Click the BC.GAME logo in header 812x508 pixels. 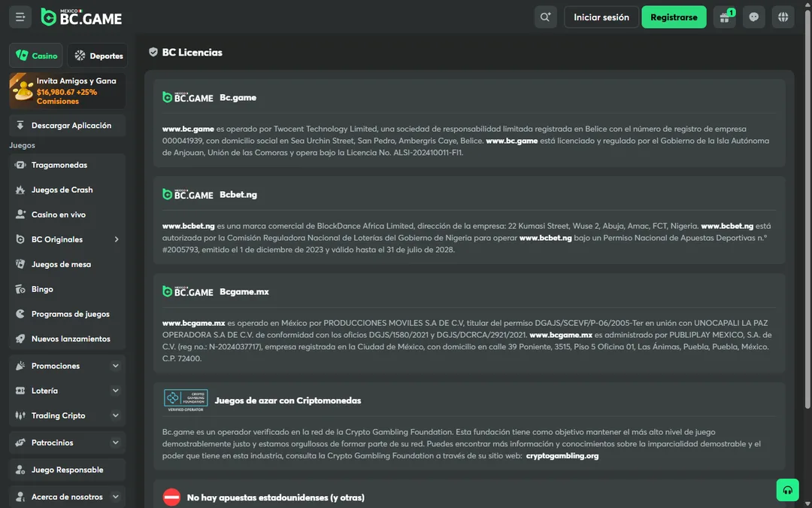[81, 17]
